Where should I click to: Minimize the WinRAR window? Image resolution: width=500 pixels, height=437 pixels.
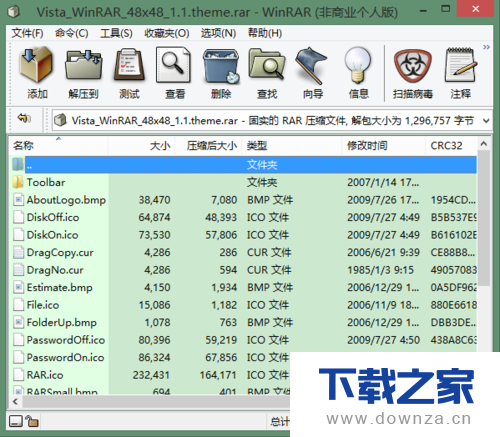[423, 11]
